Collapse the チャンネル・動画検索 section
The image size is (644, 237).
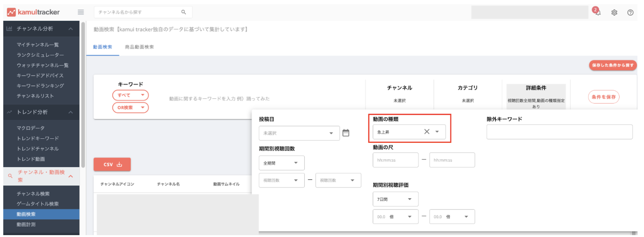tap(71, 176)
